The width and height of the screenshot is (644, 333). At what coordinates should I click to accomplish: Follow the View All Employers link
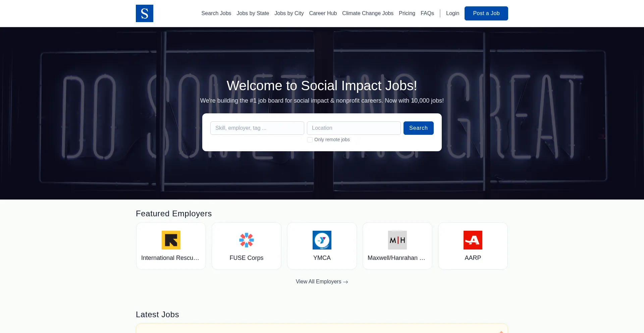[x=322, y=282]
